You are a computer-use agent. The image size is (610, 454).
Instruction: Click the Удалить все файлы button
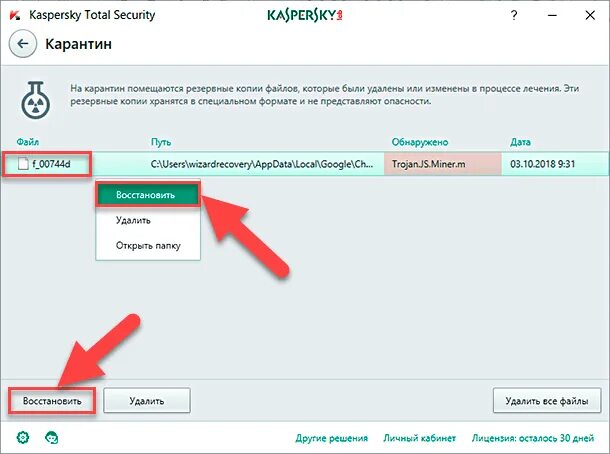(x=547, y=401)
